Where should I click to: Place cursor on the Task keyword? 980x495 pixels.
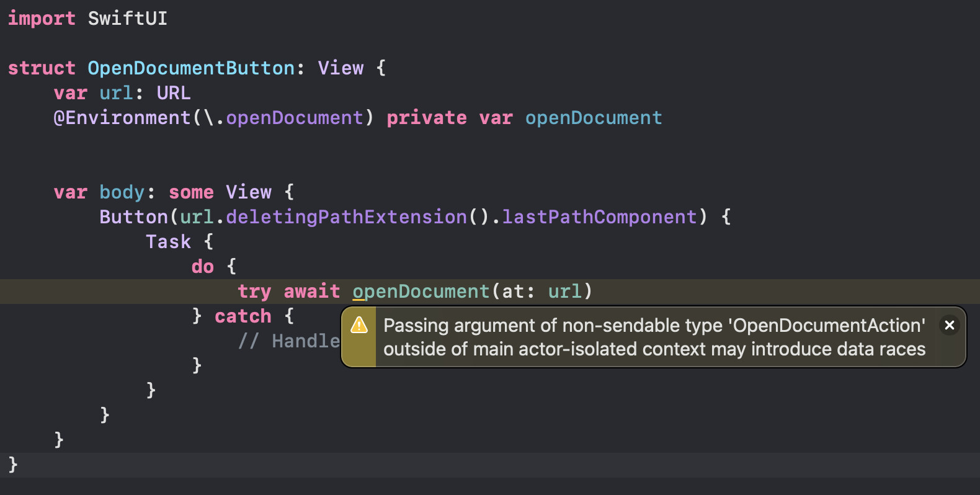168,242
